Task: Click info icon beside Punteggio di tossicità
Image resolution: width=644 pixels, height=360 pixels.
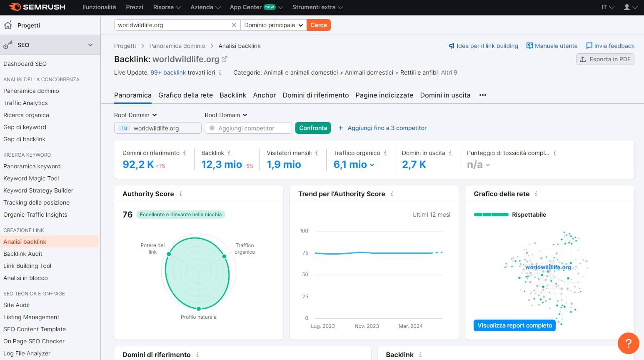Action: [x=555, y=153]
